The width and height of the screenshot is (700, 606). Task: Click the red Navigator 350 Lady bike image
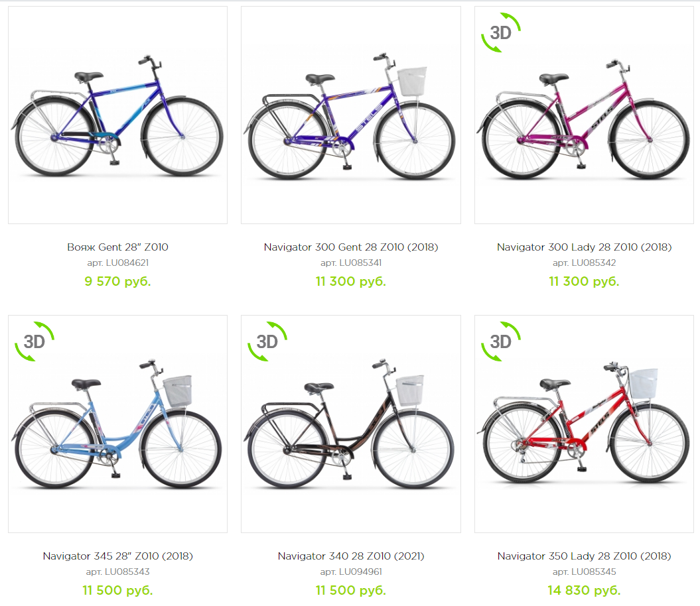pyautogui.click(x=584, y=424)
